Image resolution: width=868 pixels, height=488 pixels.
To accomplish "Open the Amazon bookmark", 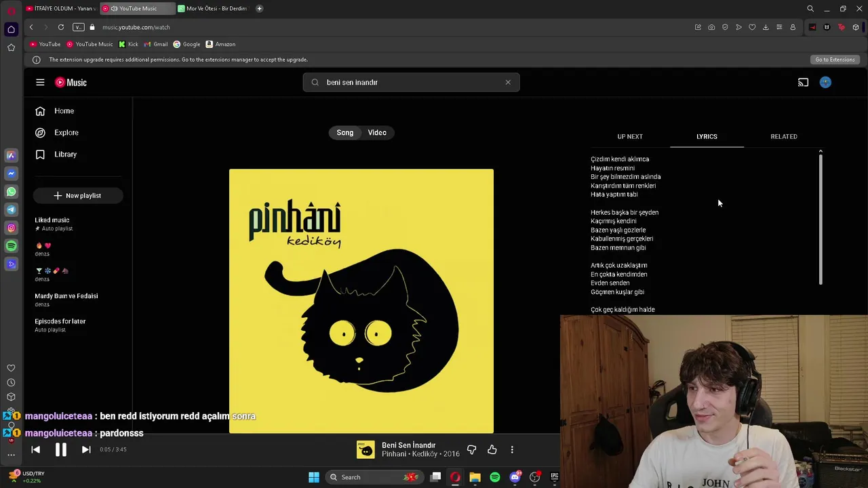I will (220, 44).
